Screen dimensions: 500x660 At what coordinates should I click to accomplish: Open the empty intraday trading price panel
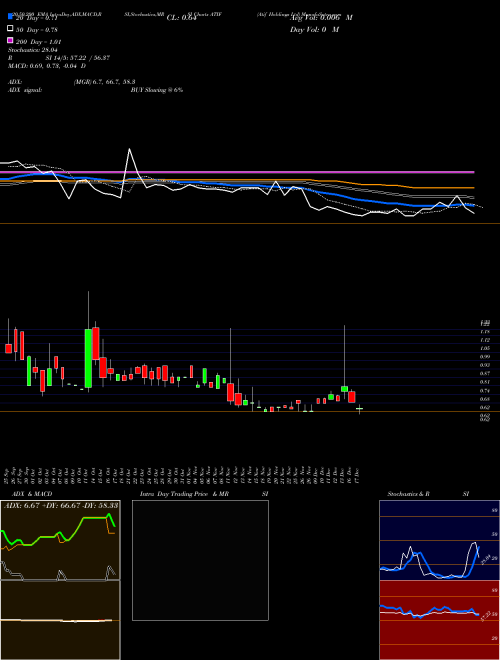(200, 560)
